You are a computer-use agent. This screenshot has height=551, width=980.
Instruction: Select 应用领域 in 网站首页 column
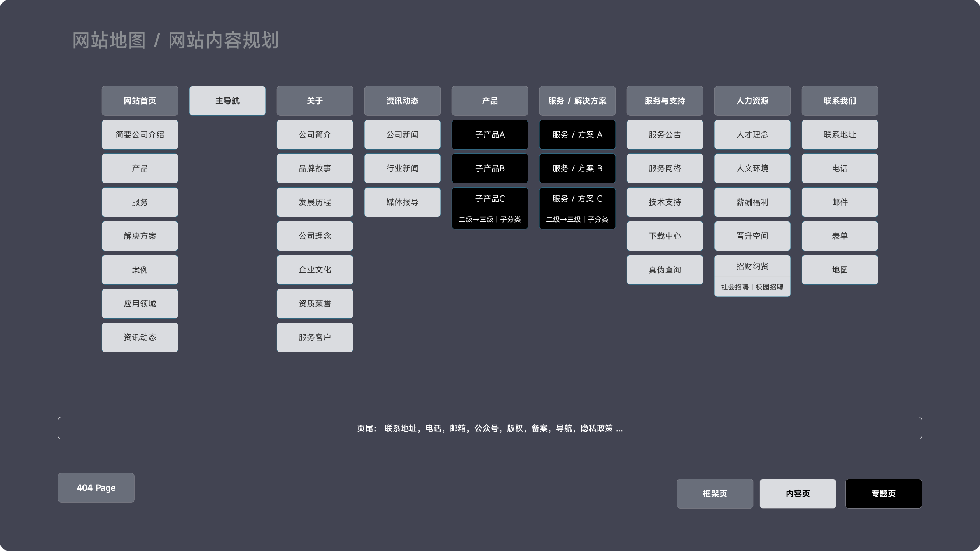[140, 303]
